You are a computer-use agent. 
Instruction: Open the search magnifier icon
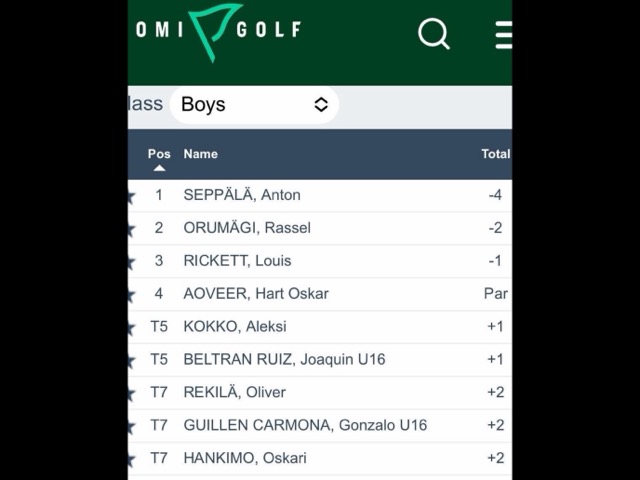[x=434, y=34]
